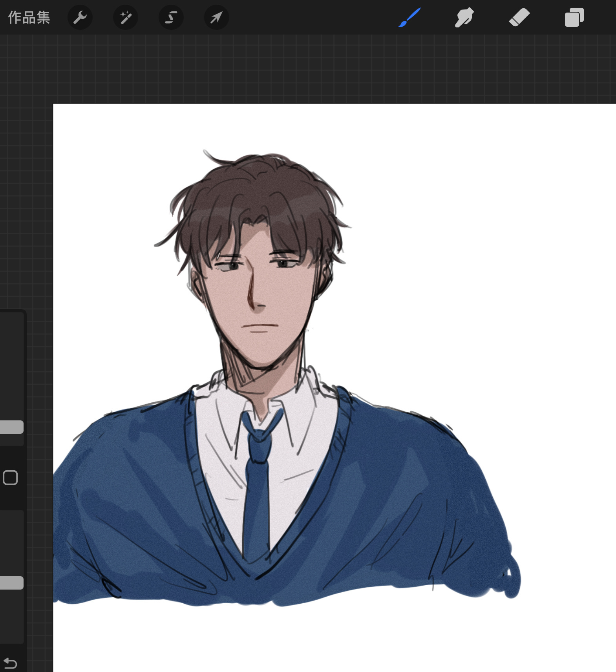Open the Adjustments magic wand menu

pos(126,18)
